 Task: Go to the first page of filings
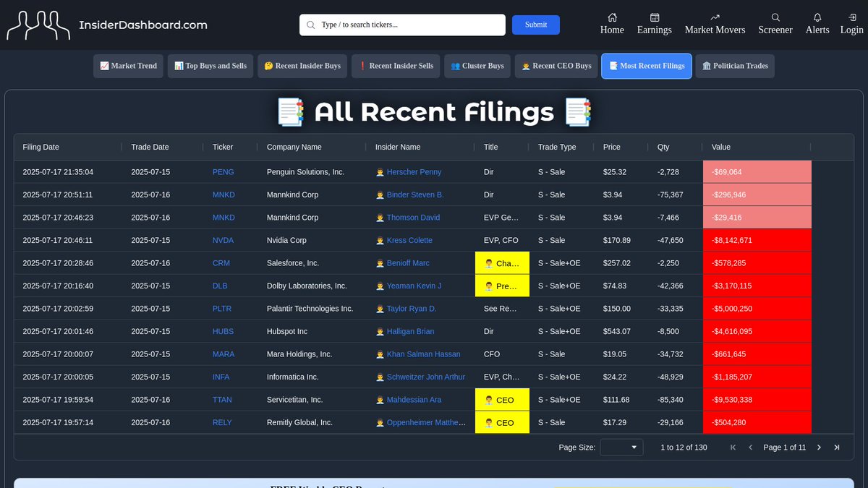pos(733,448)
